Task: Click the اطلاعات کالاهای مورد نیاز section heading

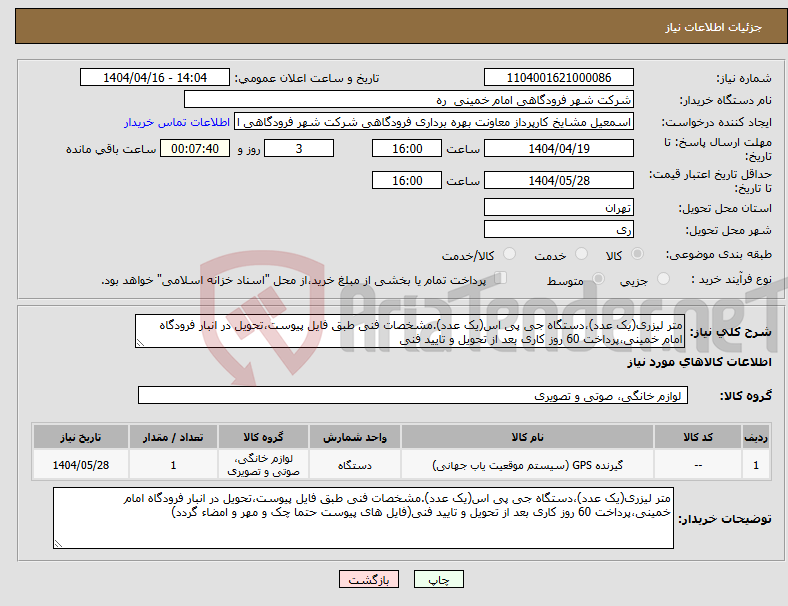Action: click(x=699, y=362)
